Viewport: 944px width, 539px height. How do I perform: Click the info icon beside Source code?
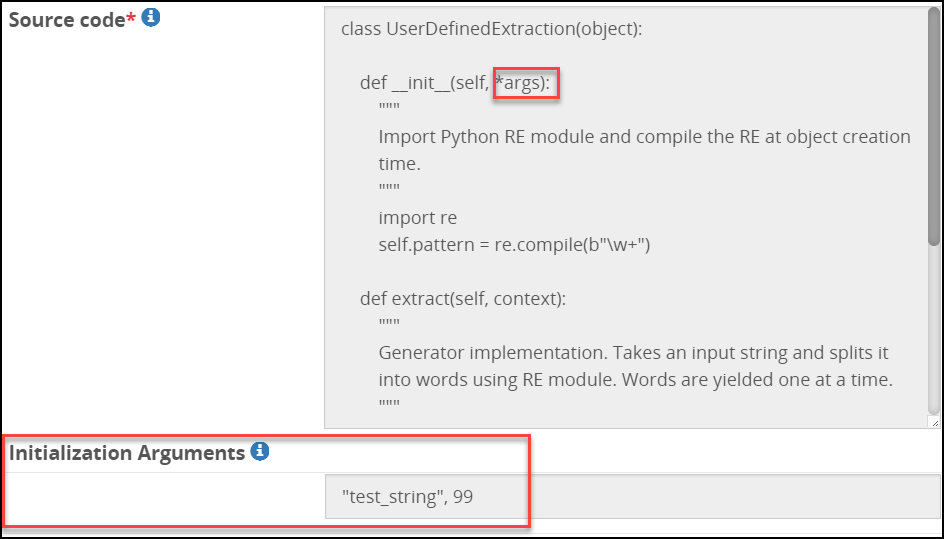click(151, 18)
